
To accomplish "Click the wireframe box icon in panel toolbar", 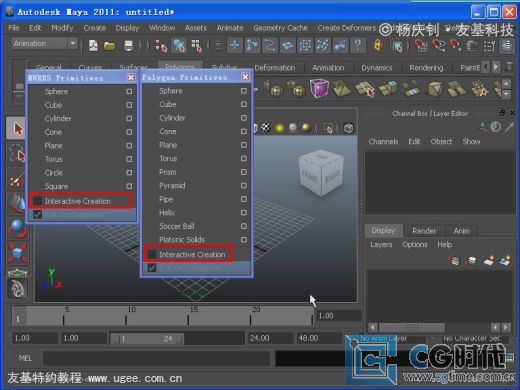I will coord(349,128).
